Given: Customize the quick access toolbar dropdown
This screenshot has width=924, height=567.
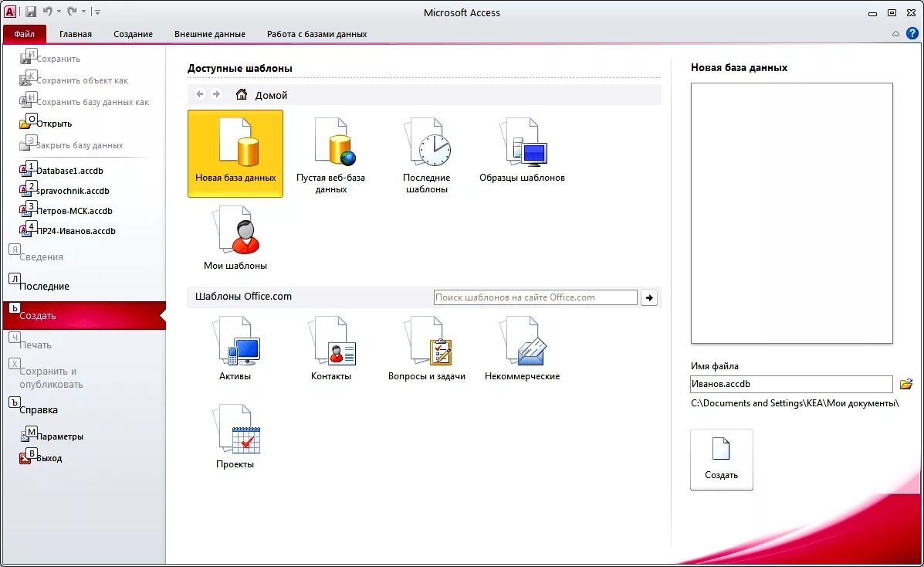Looking at the screenshot, I should [x=97, y=12].
